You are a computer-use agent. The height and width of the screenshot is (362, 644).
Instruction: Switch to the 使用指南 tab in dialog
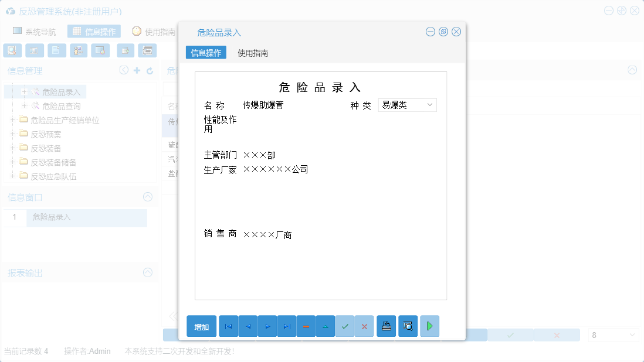pos(251,52)
